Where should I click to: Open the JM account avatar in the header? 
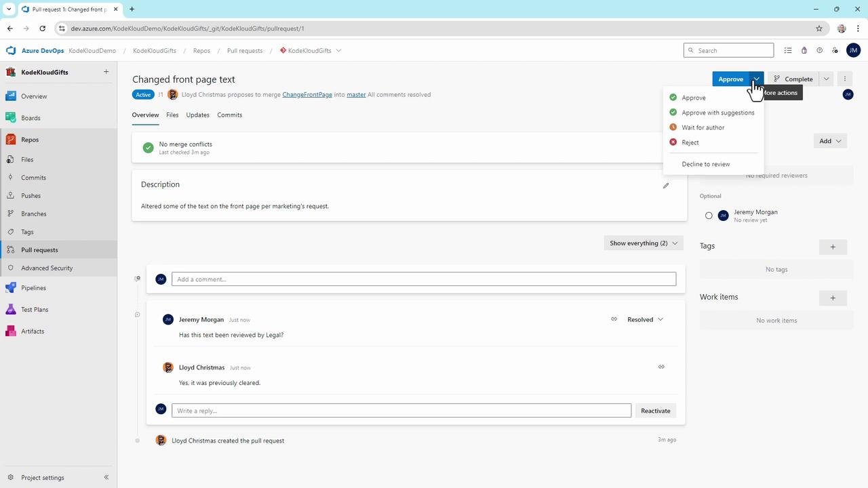point(853,50)
